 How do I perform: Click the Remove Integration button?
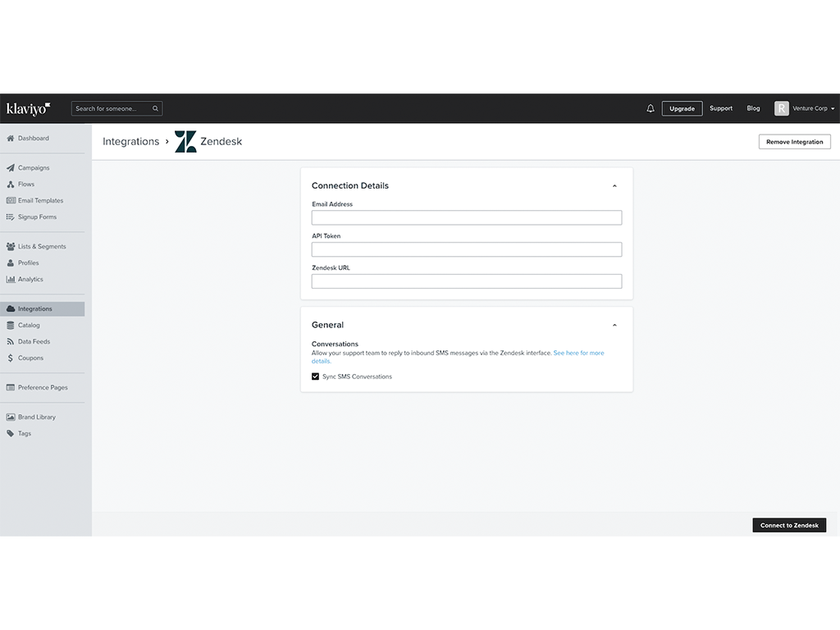pyautogui.click(x=793, y=141)
